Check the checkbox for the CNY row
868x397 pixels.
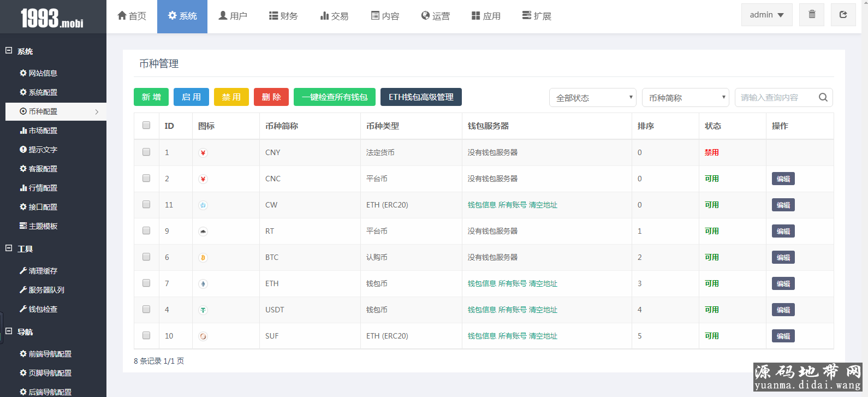point(146,152)
